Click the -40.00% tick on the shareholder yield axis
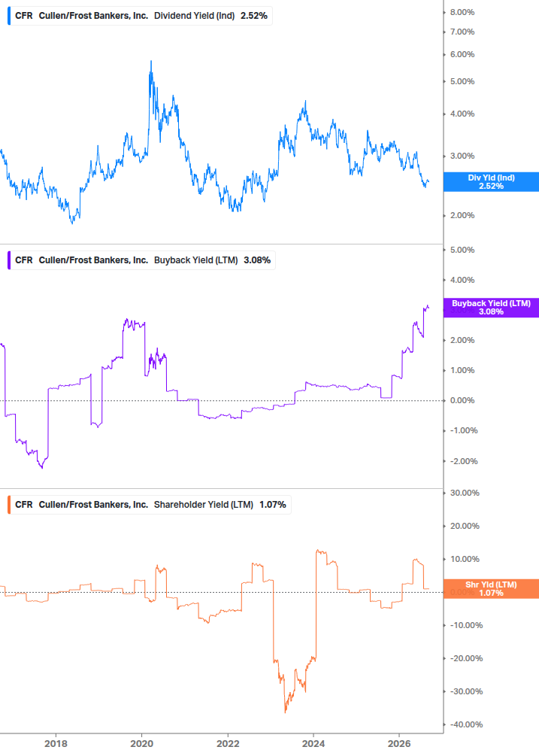The height and width of the screenshot is (756, 539). (x=466, y=724)
